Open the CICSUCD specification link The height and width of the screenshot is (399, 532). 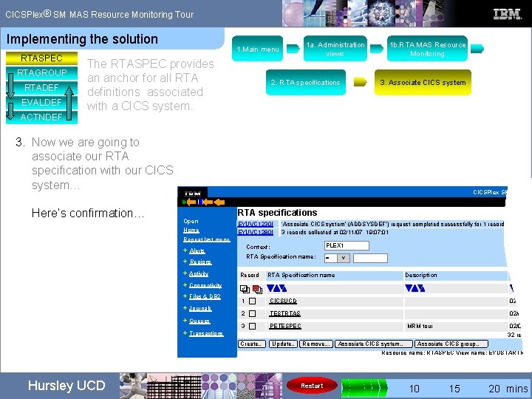tap(283, 301)
